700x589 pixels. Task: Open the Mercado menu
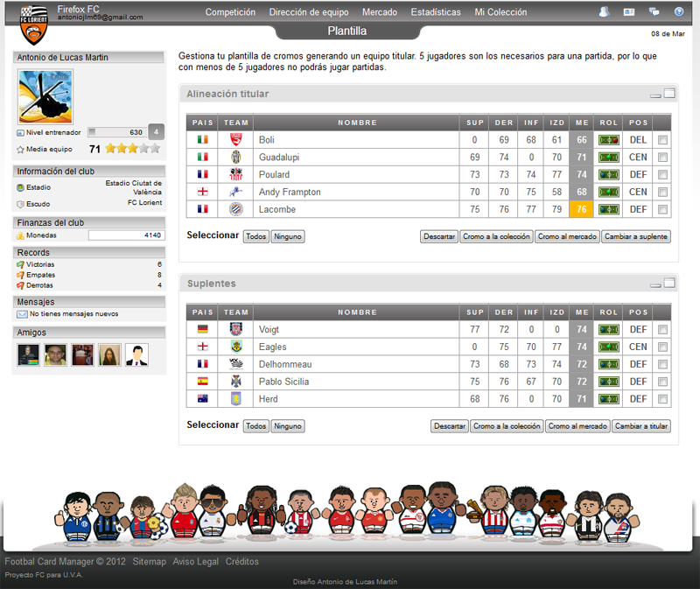379,12
